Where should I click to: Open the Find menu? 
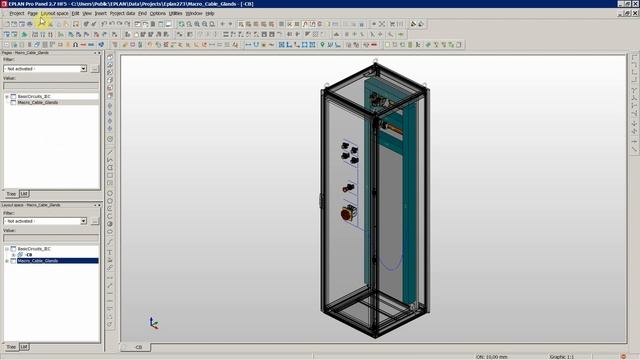142,13
